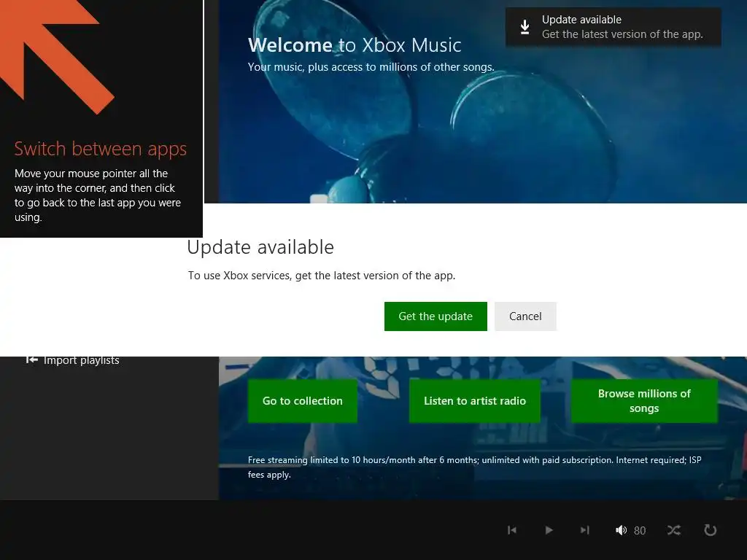Click the volume level 80 value
747x560 pixels.
point(640,531)
